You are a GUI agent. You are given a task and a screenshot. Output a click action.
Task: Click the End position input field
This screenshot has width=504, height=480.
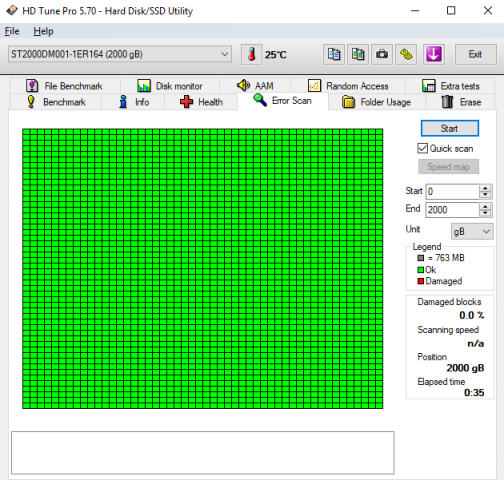[452, 210]
